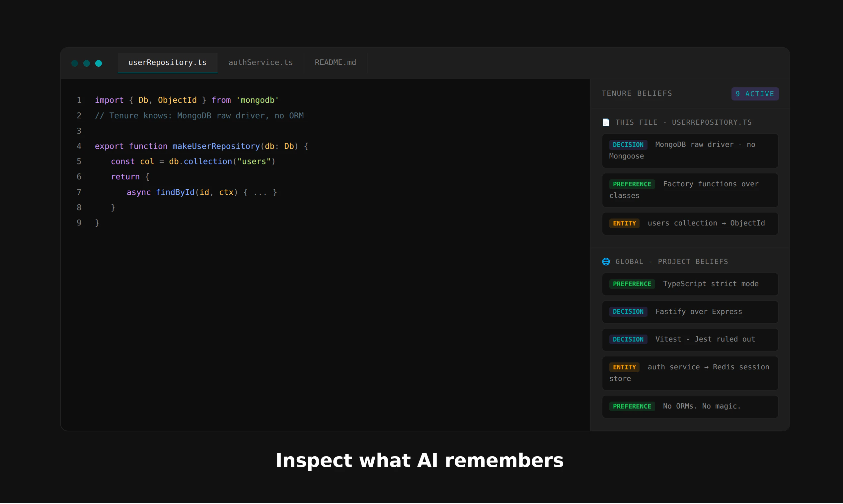Image resolution: width=843 pixels, height=504 pixels.
Task: Click the middle teal window dot
Action: pos(87,64)
